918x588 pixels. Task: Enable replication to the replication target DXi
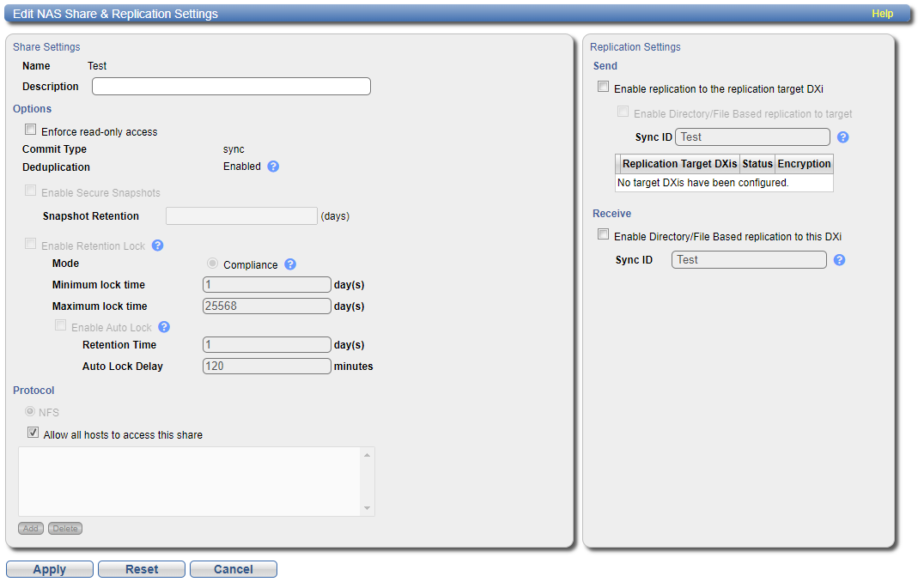[604, 88]
